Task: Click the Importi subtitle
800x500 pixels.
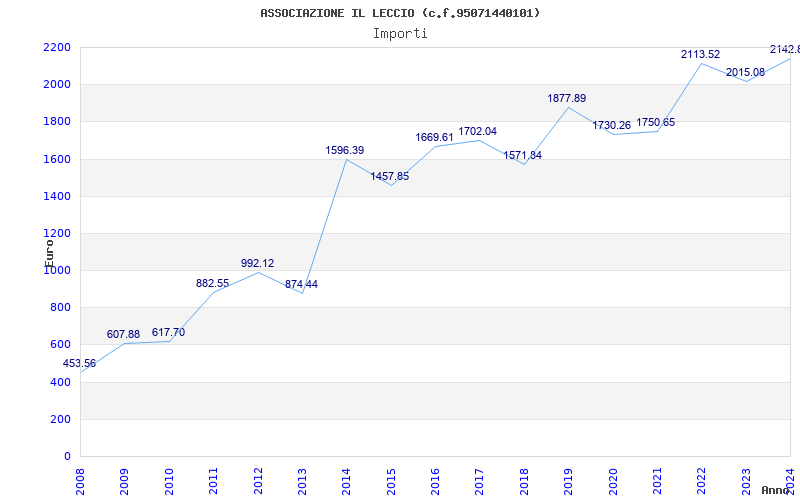Action: 400,34
